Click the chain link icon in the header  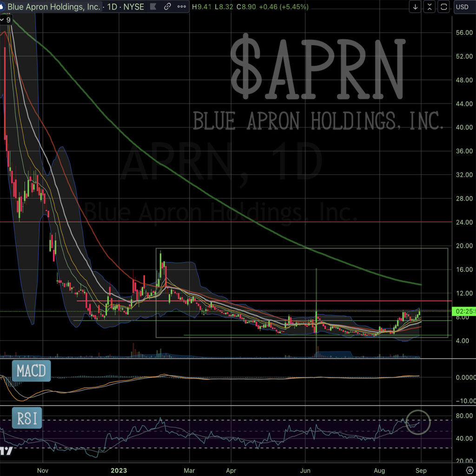pyautogui.click(x=167, y=7)
